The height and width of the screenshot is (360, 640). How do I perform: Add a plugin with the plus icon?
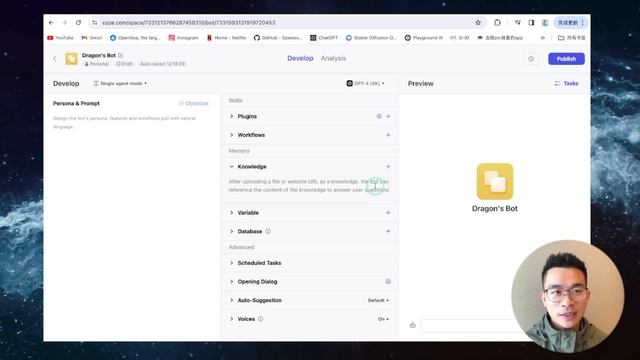click(x=388, y=116)
